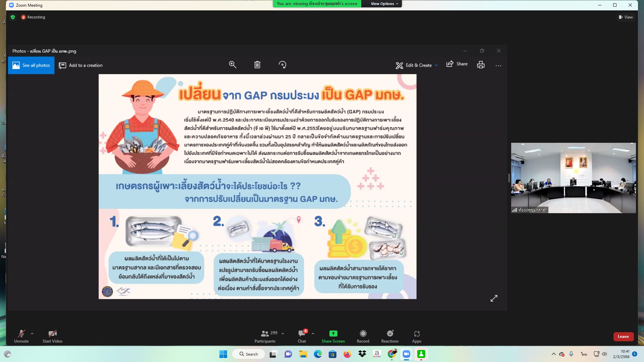
Task: Click the rotate image icon
Action: [282, 65]
